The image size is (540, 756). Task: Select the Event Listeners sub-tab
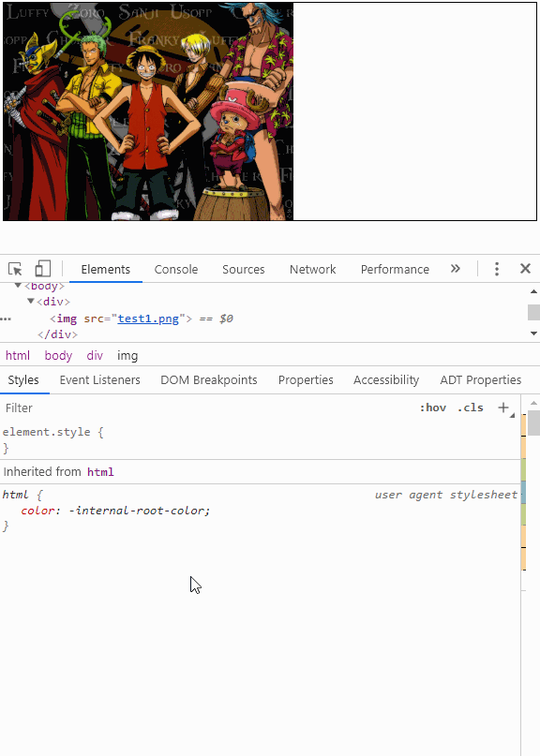tap(100, 380)
